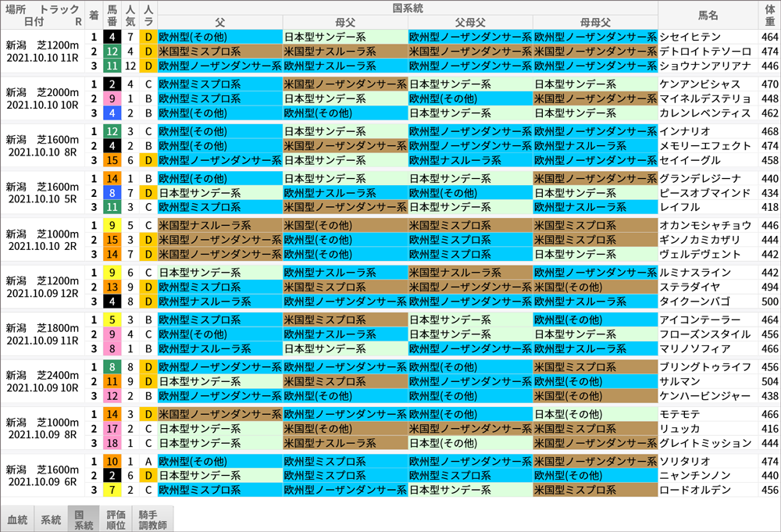The image size is (781, 532).
Task: Click the pink 17 badge for リュッカ
Action: coord(112,428)
